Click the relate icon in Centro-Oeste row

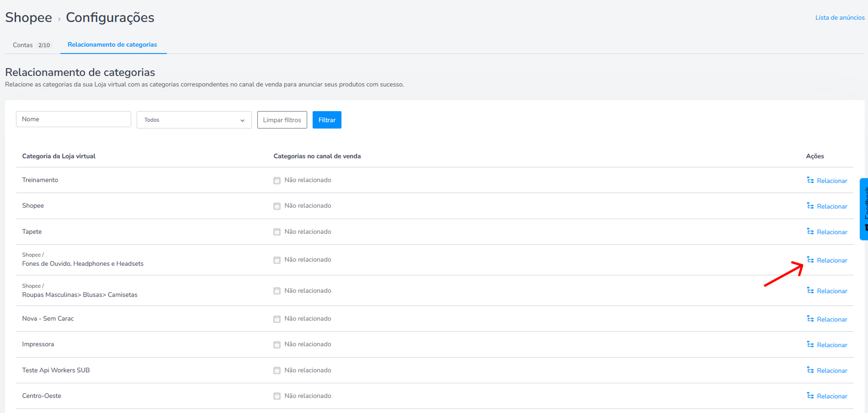(x=810, y=396)
